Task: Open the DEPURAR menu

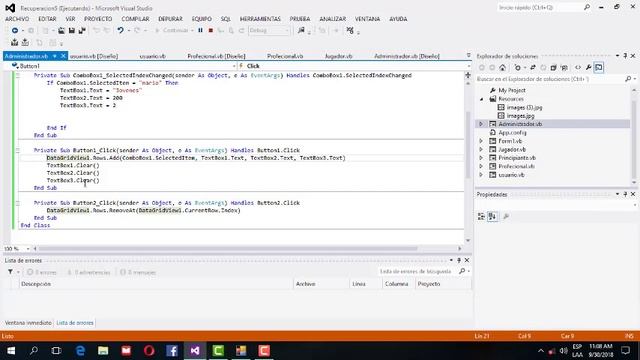Action: [170, 19]
